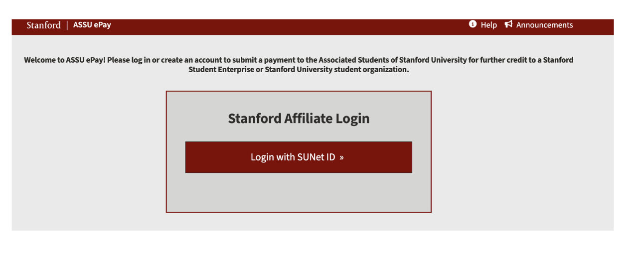Click "Stanford University student organization" text
The width and height of the screenshot is (644, 253).
point(337,70)
